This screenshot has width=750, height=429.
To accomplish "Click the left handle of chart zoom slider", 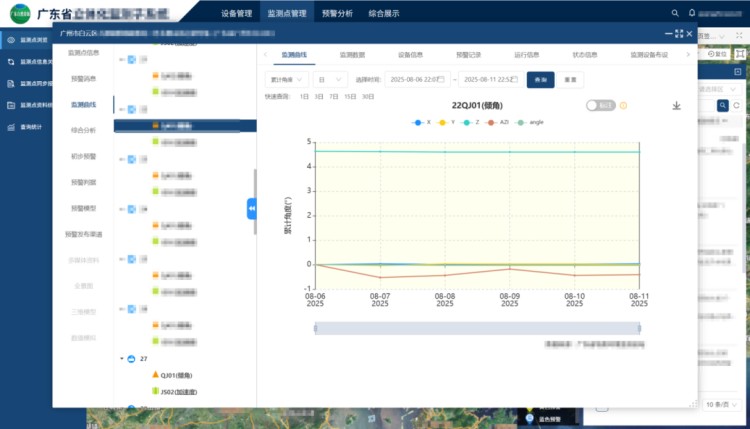I will tap(315, 328).
